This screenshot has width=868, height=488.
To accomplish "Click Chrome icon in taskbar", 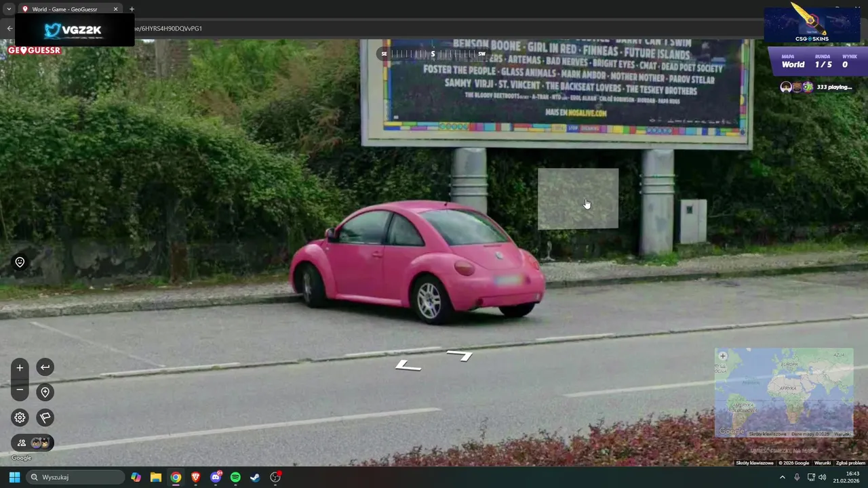I will [176, 477].
